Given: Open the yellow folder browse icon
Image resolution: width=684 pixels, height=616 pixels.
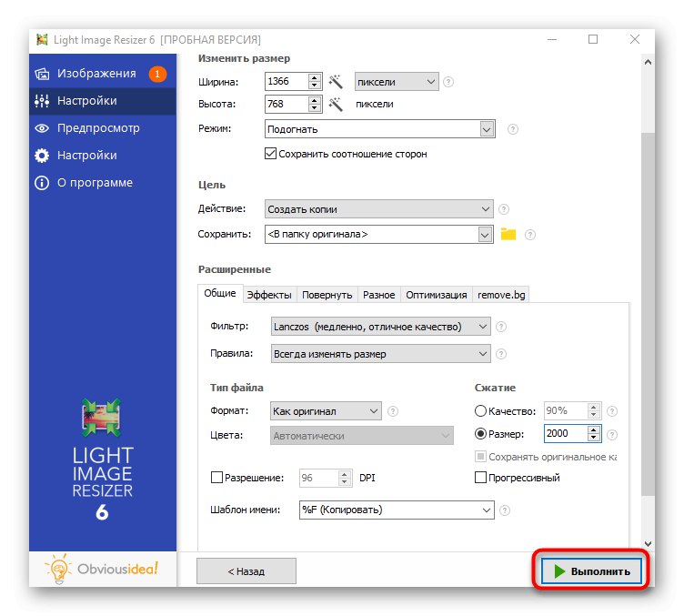Looking at the screenshot, I should click(x=508, y=234).
